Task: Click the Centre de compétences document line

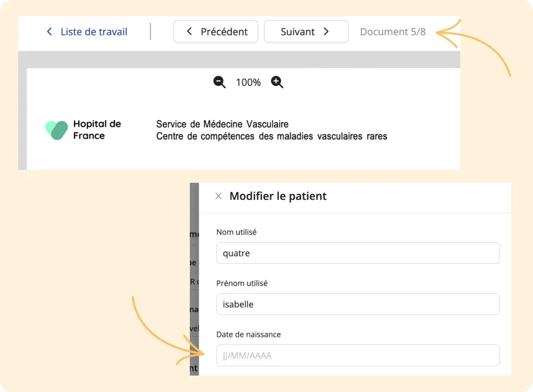Action: pyautogui.click(x=271, y=136)
